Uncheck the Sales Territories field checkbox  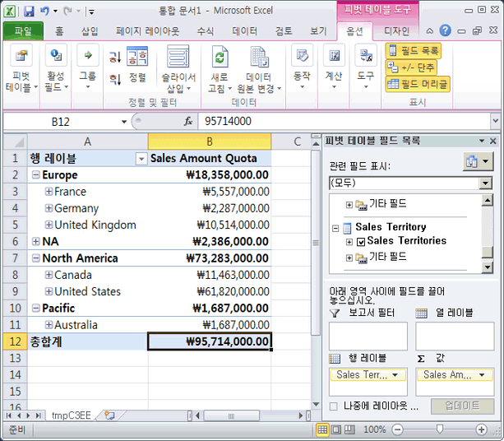click(361, 242)
